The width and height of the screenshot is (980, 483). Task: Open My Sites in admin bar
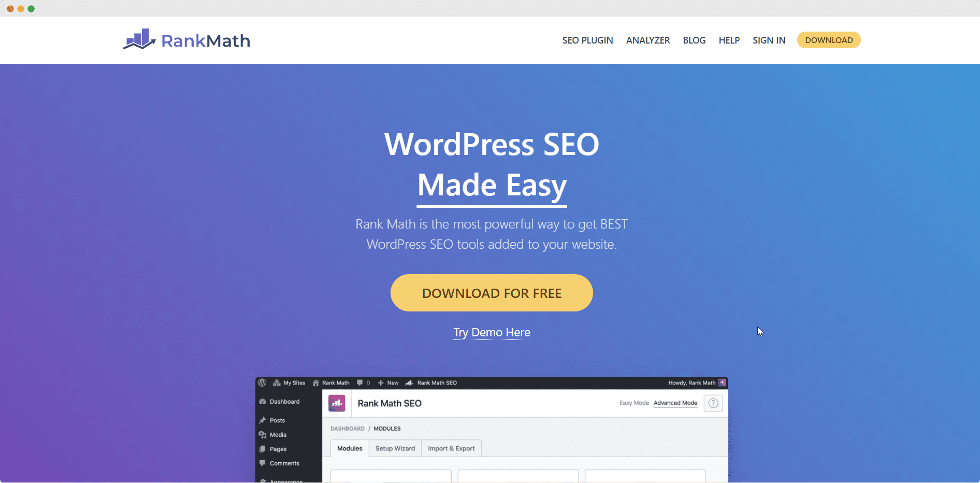click(x=289, y=383)
